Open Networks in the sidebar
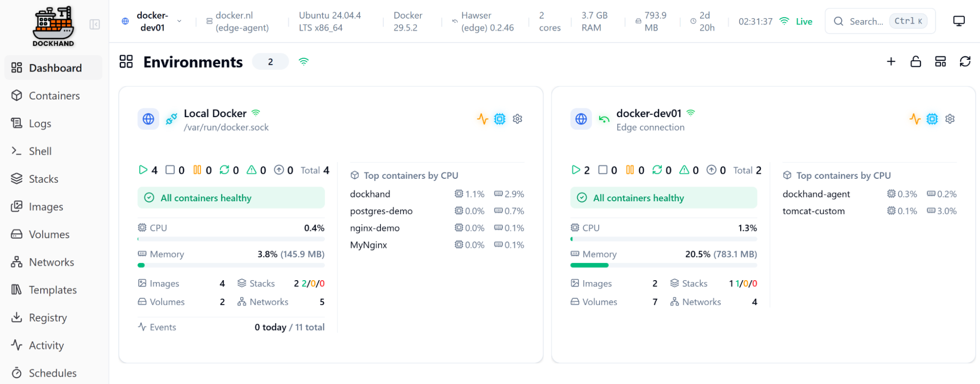This screenshot has height=384, width=980. tap(53, 262)
